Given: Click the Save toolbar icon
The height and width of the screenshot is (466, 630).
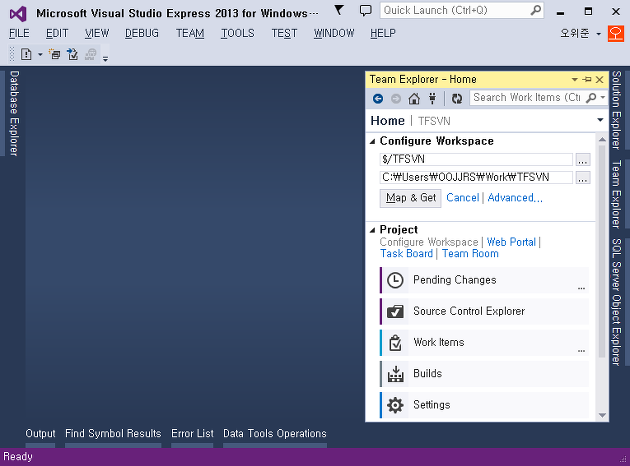Looking at the screenshot, I should (72, 54).
